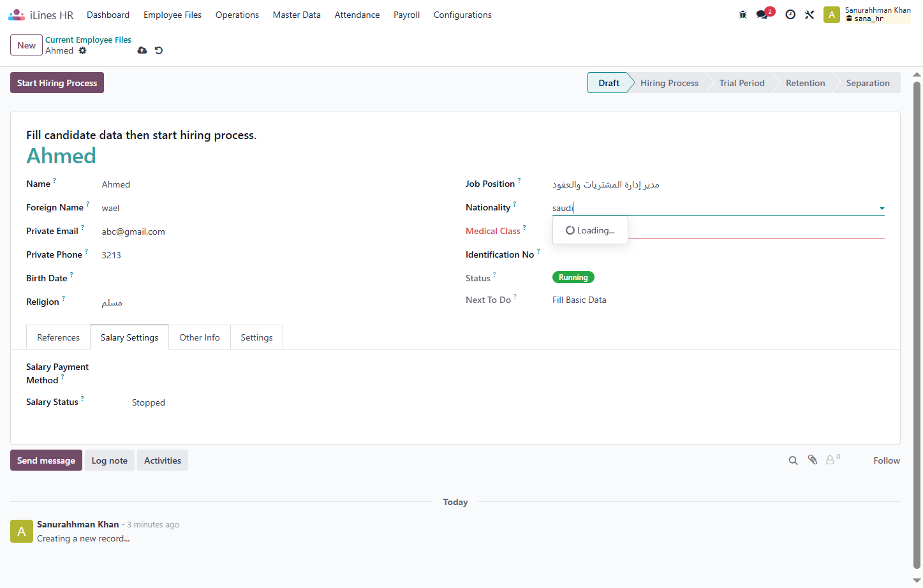
Task: Open the Master Data menu
Action: tap(297, 15)
